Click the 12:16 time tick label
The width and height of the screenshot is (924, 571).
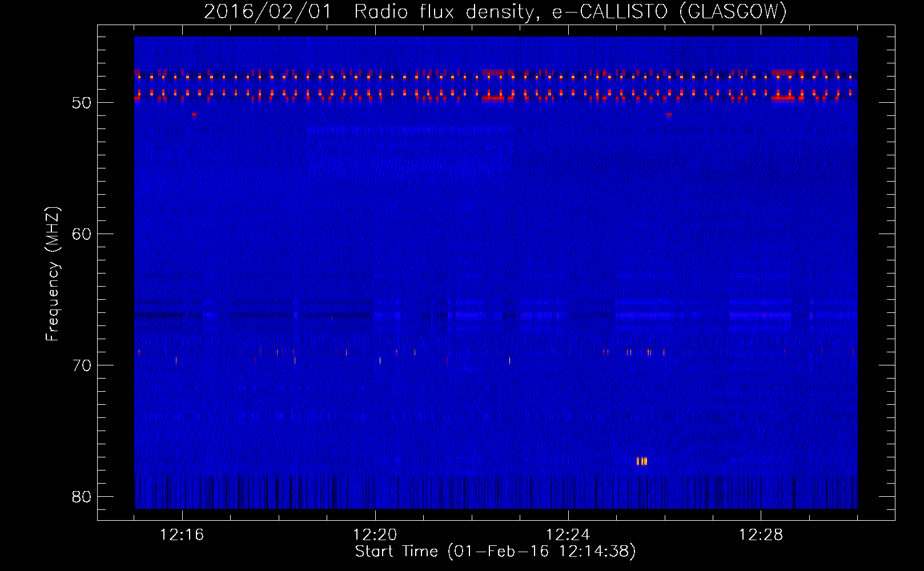pyautogui.click(x=182, y=535)
